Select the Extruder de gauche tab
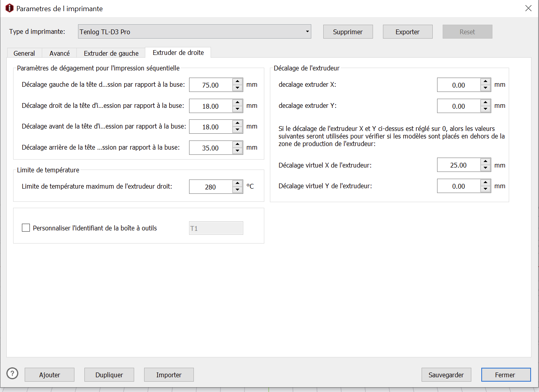 pyautogui.click(x=111, y=53)
